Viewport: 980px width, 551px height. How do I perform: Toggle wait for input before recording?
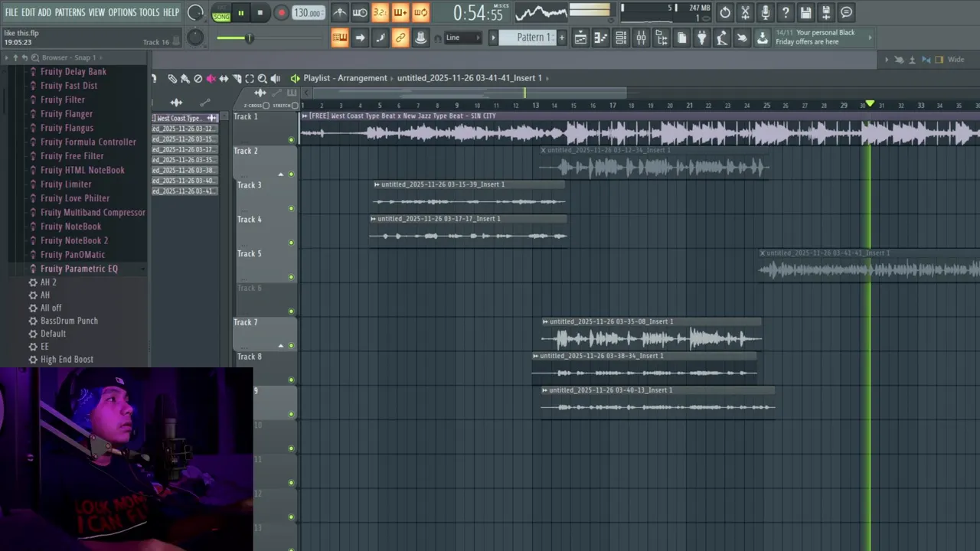[360, 12]
